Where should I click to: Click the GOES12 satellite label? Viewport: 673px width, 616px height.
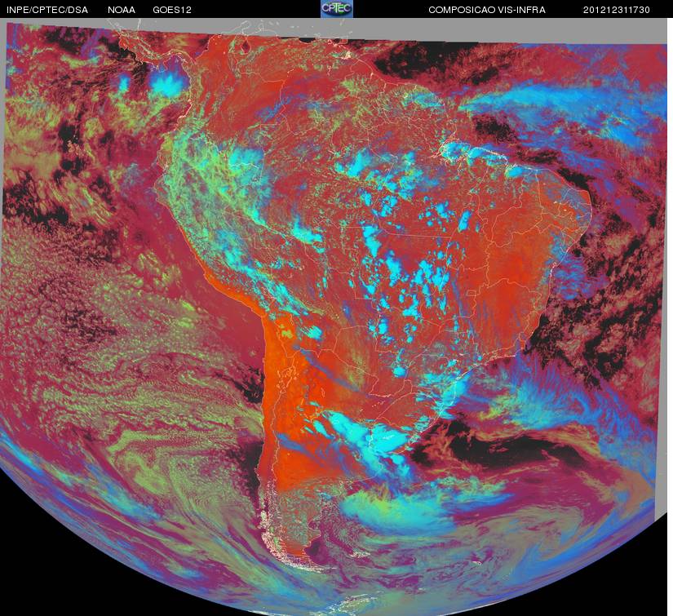172,10
